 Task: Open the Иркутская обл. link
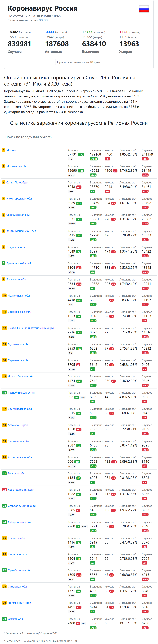[16, 247]
